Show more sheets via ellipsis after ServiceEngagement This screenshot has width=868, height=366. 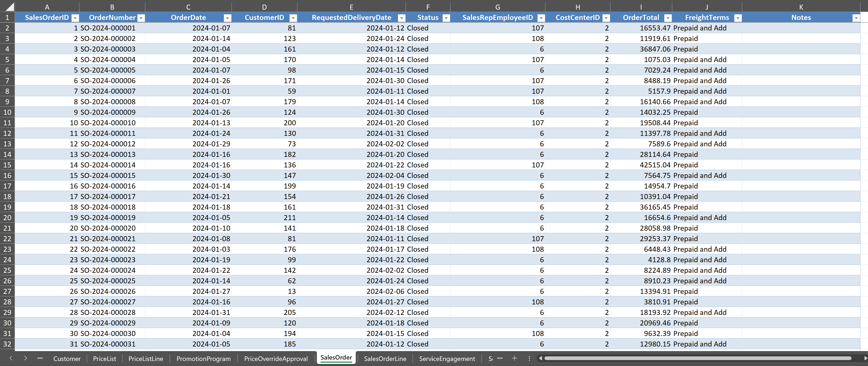click(500, 358)
